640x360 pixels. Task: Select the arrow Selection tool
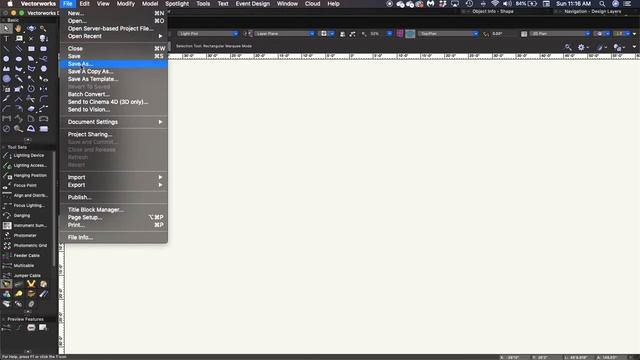click(x=6, y=29)
